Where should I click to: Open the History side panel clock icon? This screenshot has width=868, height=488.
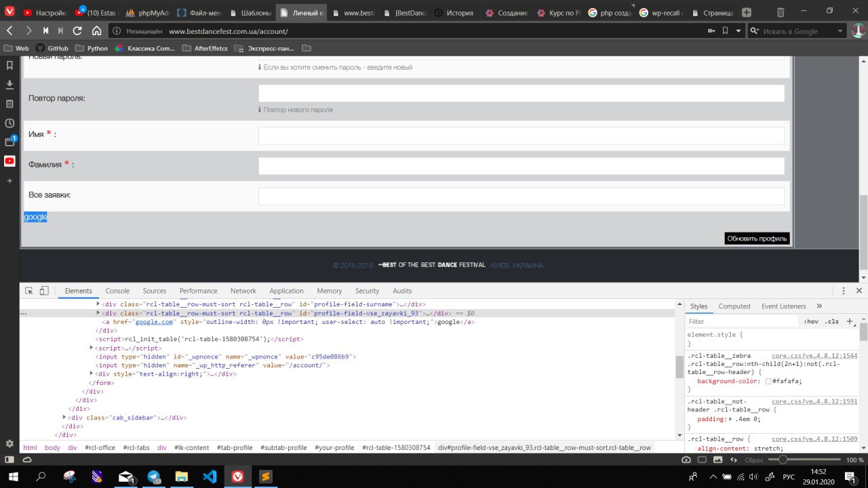click(9, 123)
